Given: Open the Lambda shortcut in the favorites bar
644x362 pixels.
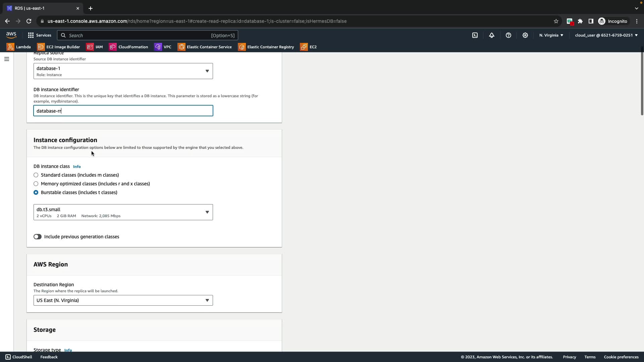Looking at the screenshot, I should click(x=19, y=47).
